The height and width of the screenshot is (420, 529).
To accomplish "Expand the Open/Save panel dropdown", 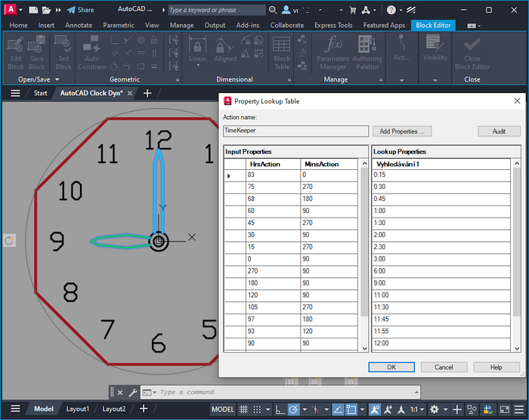I will [57, 79].
